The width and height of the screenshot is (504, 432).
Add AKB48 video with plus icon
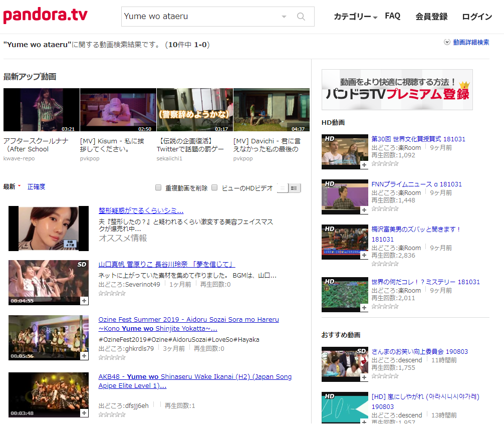pyautogui.click(x=84, y=413)
